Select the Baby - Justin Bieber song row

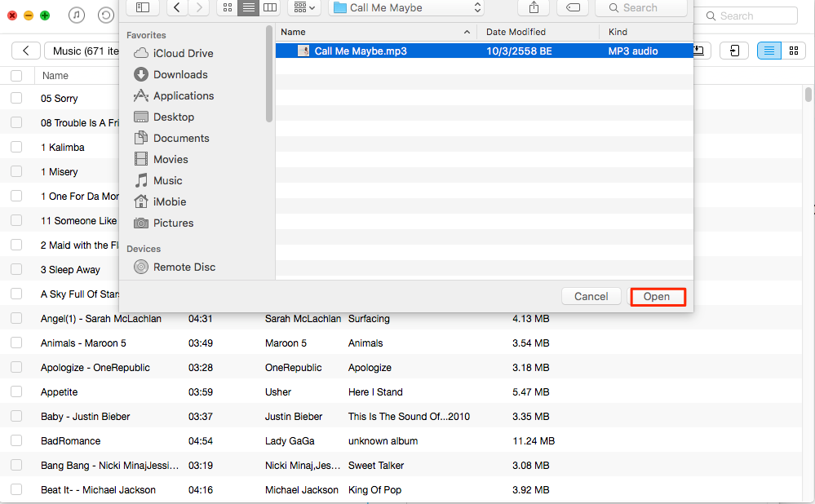coord(401,416)
